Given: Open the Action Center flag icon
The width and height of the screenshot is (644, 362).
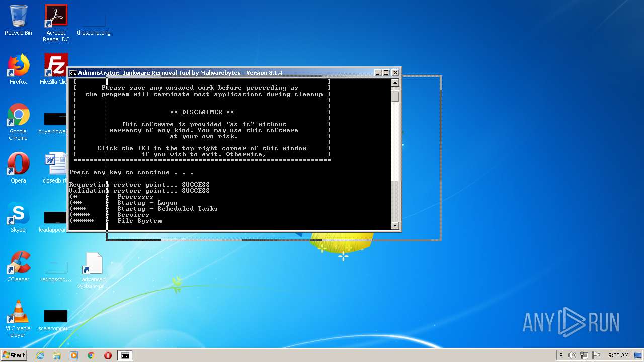Looking at the screenshot, I should (596, 355).
